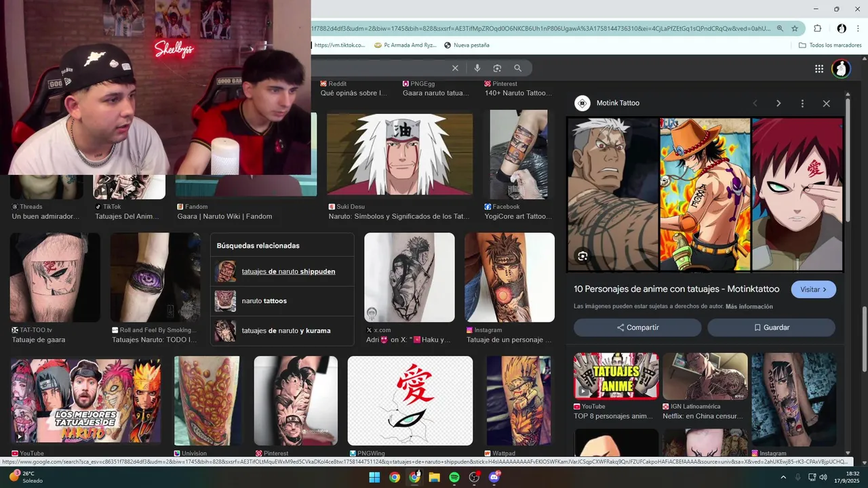Open the x.com Adri Haku tattoo image
The width and height of the screenshot is (868, 488).
coord(410,277)
